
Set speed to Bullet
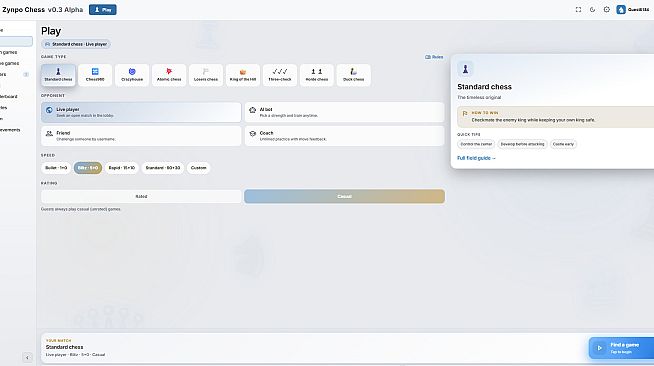click(x=56, y=168)
